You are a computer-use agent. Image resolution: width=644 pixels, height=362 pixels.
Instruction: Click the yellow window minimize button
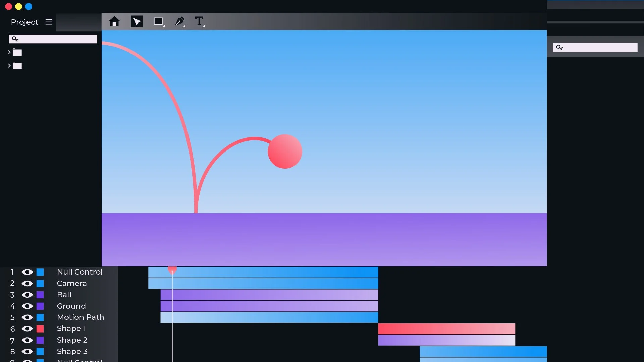point(19,6)
